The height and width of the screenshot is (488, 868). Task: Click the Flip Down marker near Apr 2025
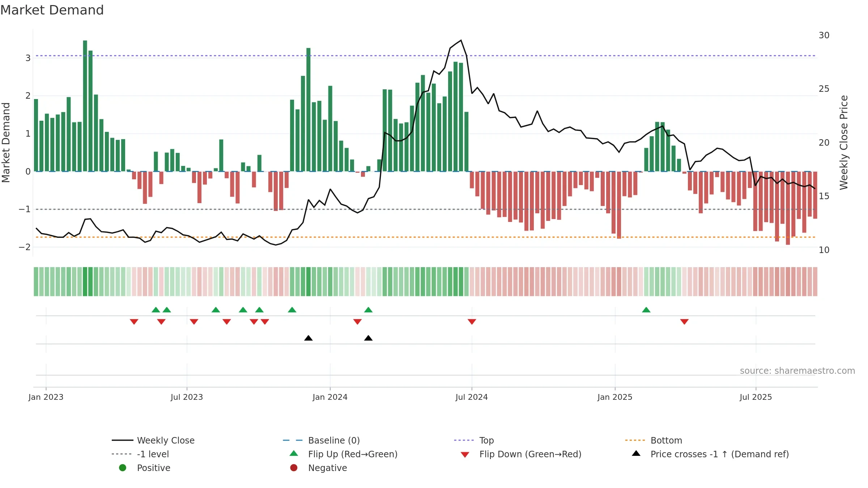[684, 322]
